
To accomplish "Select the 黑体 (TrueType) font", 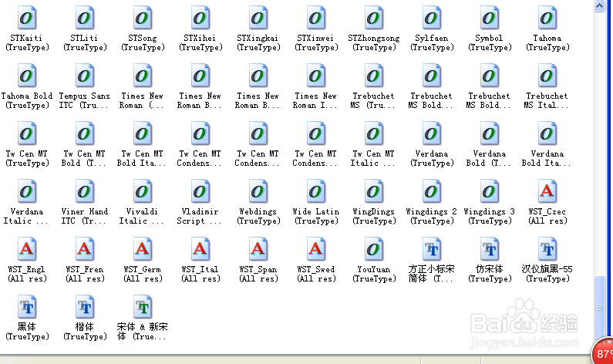I will tap(26, 307).
